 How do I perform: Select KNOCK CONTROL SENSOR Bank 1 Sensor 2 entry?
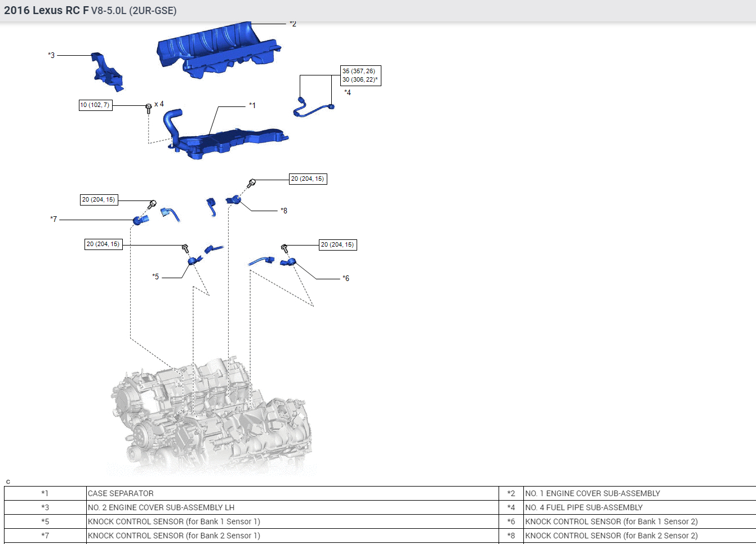point(611,522)
